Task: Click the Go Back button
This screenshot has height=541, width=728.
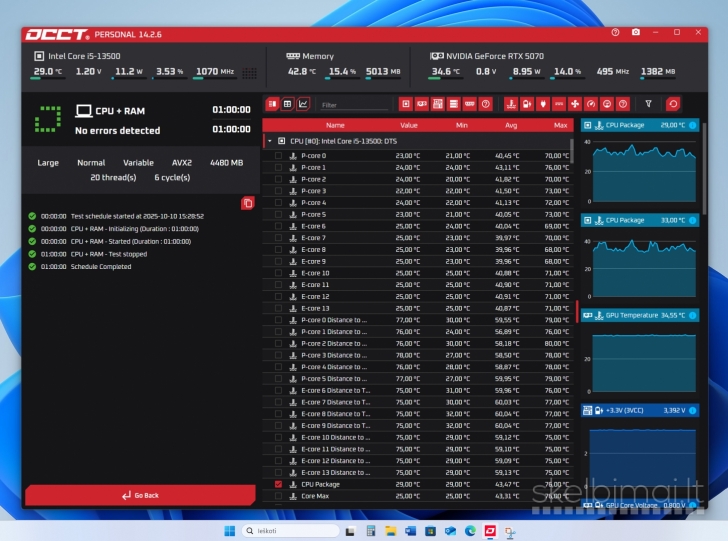Action: pos(140,495)
